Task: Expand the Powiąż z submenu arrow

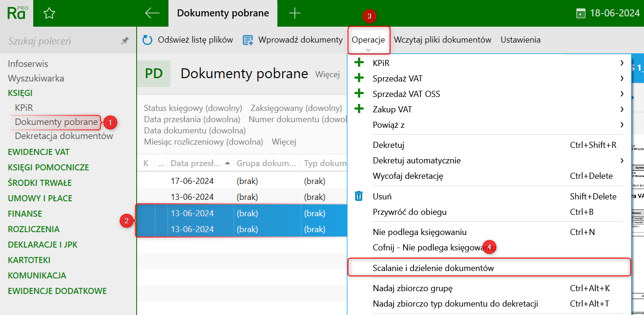Action: pyautogui.click(x=622, y=125)
